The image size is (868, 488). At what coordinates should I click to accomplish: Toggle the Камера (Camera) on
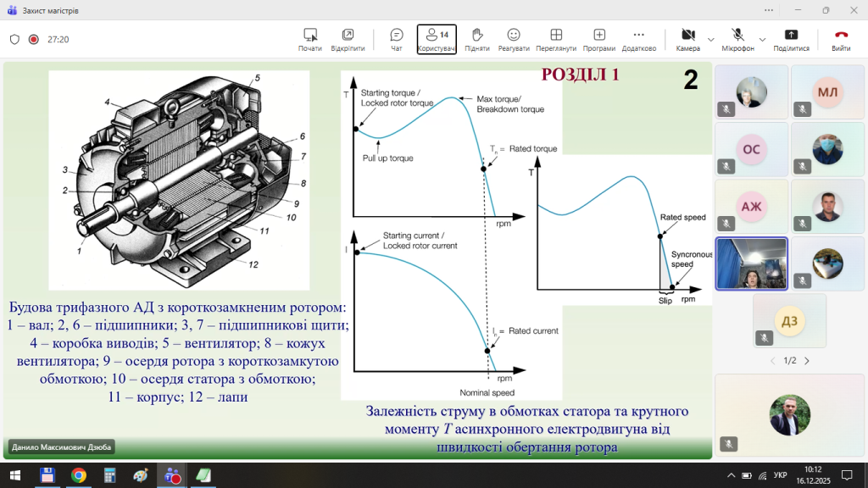(687, 39)
